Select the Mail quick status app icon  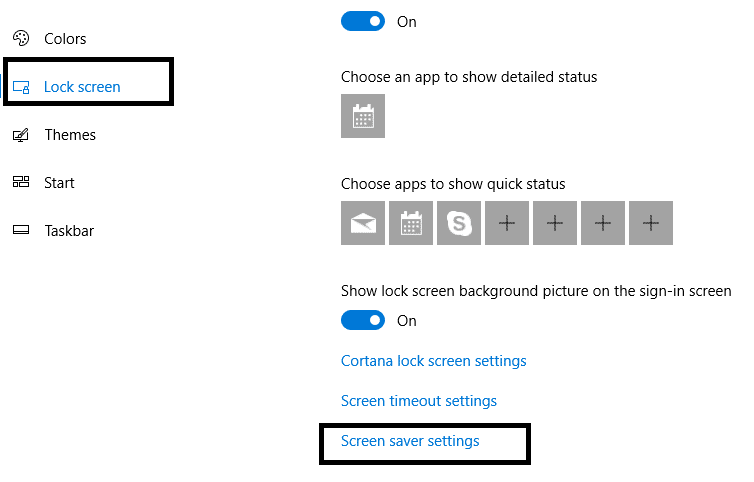click(x=363, y=223)
